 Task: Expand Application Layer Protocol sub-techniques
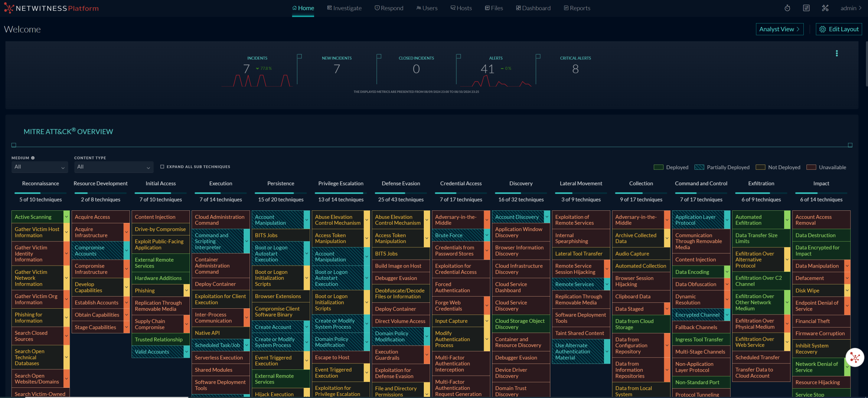click(x=727, y=220)
